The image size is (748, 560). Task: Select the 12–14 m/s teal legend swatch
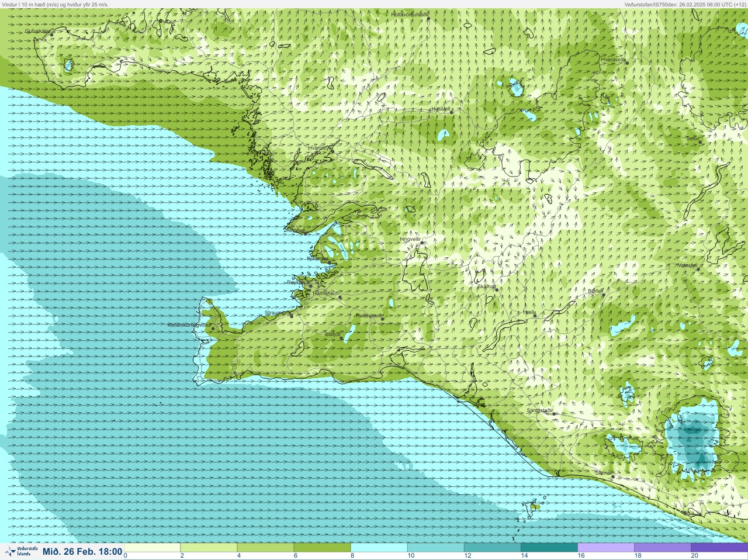tap(492, 548)
